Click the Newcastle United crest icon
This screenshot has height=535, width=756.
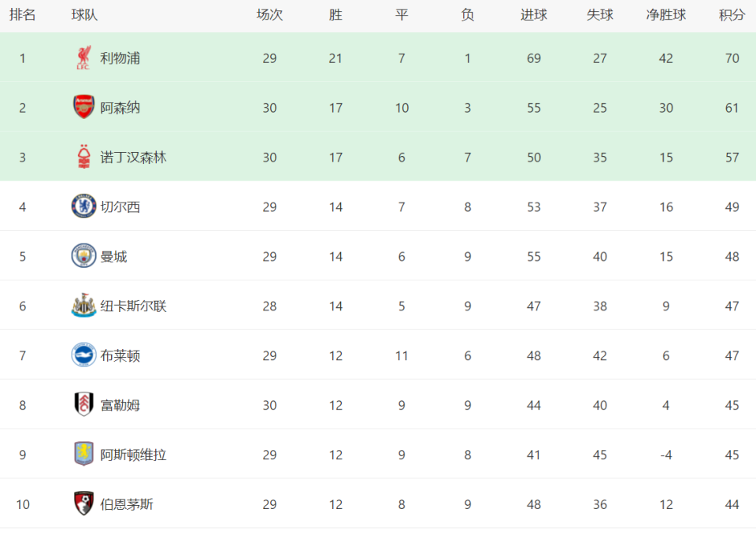tap(83, 306)
